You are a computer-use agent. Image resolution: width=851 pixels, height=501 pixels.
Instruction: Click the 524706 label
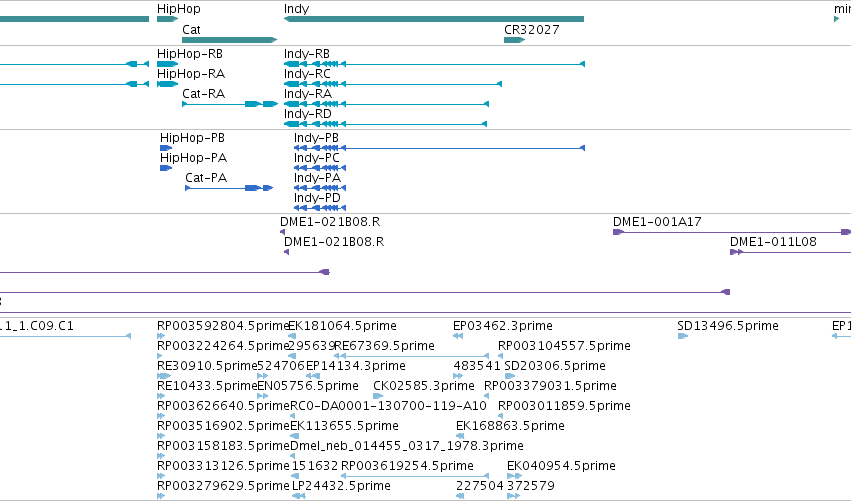[281, 366]
